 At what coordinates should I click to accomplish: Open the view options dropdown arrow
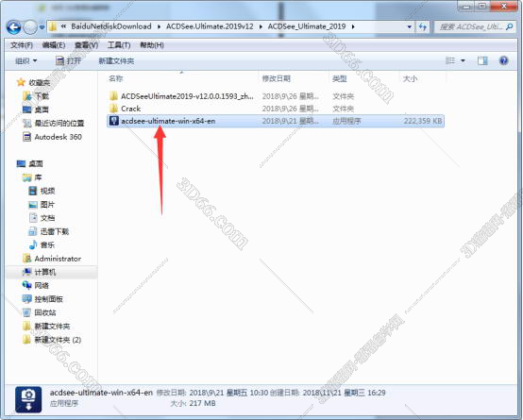pyautogui.click(x=463, y=60)
